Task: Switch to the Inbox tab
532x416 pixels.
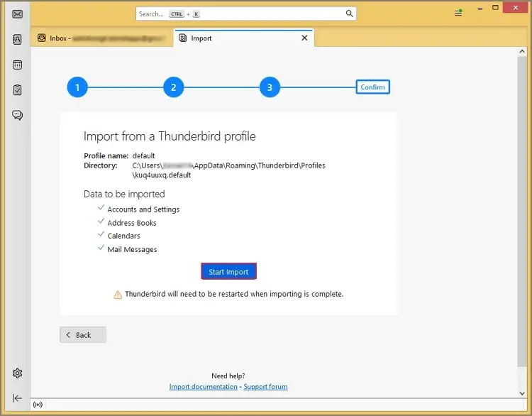Action: coord(101,38)
